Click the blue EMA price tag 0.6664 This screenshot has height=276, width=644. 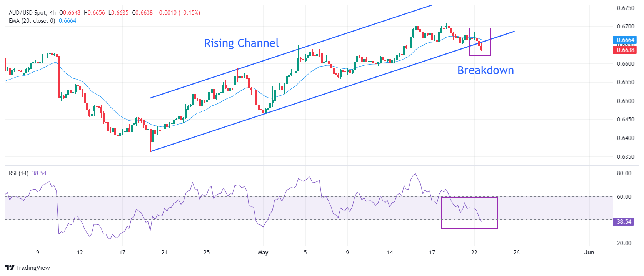(x=625, y=40)
